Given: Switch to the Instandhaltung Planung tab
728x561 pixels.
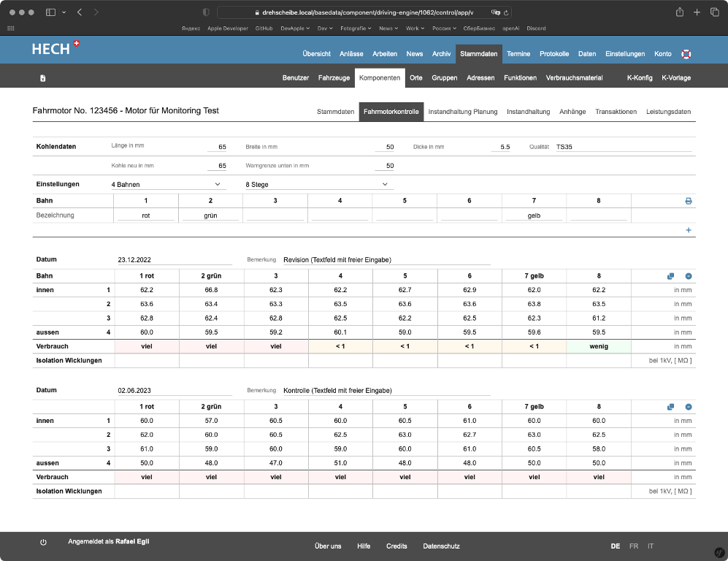Looking at the screenshot, I should point(462,112).
